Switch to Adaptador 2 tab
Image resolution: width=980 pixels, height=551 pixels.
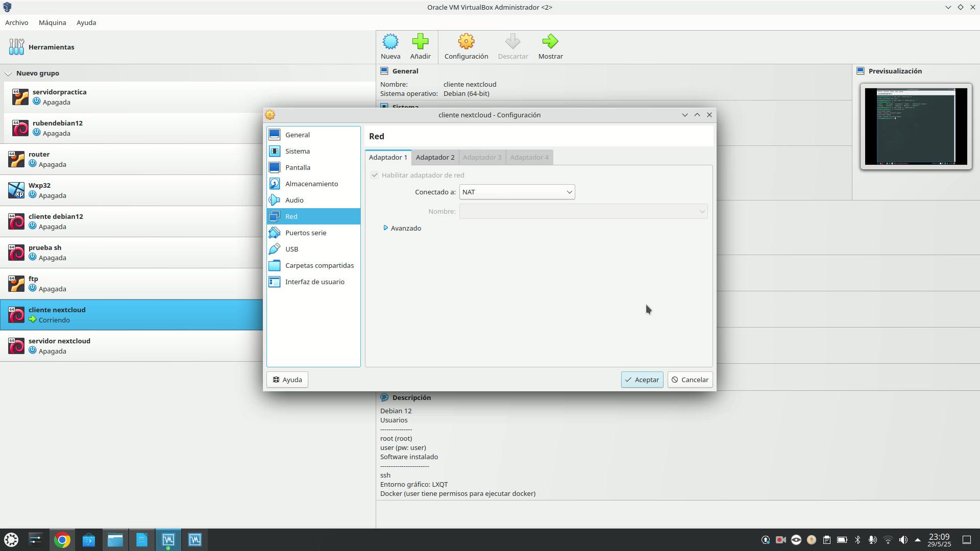(x=435, y=157)
